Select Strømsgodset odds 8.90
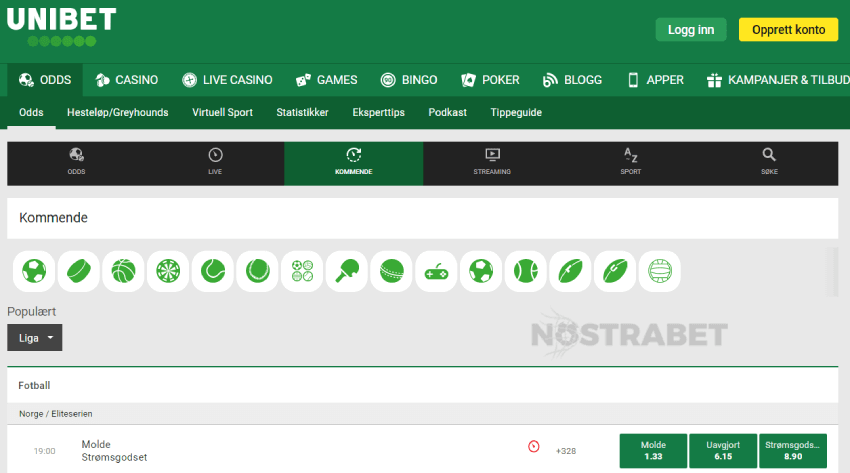The height and width of the screenshot is (473, 850). point(793,451)
